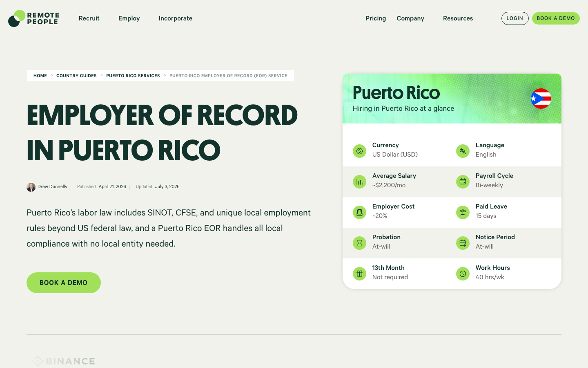
Task: Open COUNTRY GUIDES breadcrumb link
Action: click(x=76, y=76)
